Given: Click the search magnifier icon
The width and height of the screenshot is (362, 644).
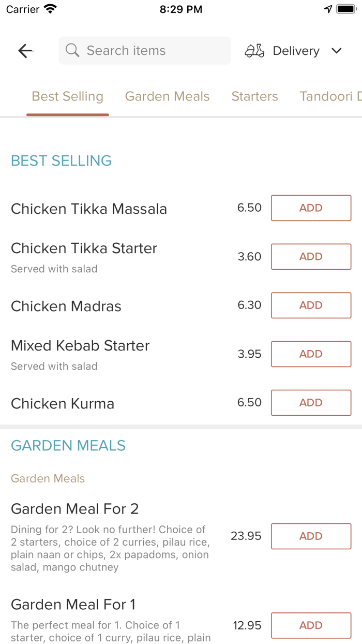Looking at the screenshot, I should (x=72, y=51).
